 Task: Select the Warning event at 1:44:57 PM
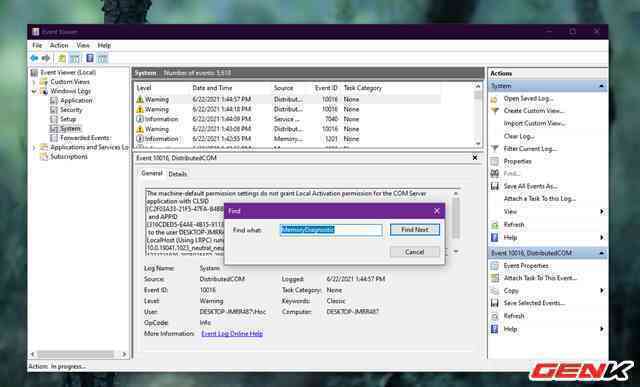point(288,99)
